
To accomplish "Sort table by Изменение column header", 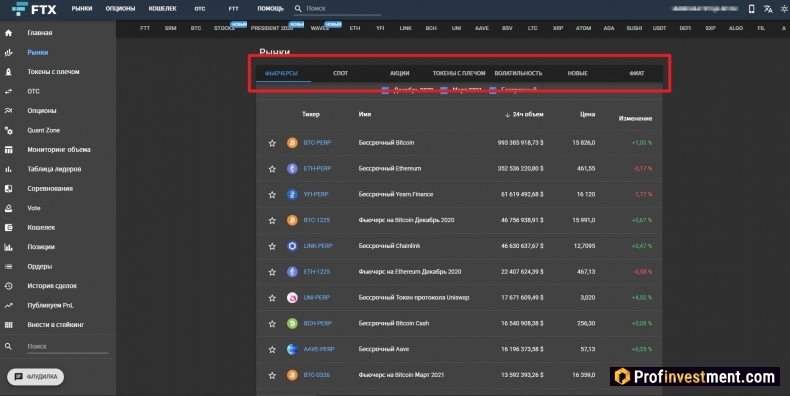I will point(635,118).
